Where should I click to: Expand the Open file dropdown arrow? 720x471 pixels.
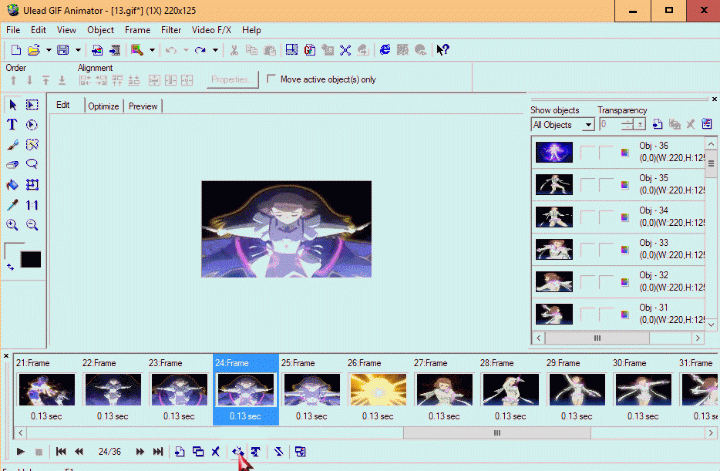point(49,50)
